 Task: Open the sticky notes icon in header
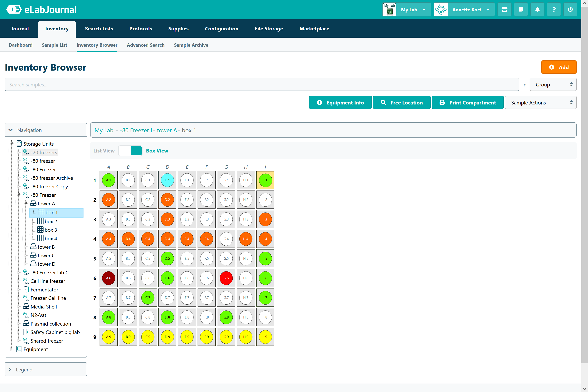tap(521, 9)
